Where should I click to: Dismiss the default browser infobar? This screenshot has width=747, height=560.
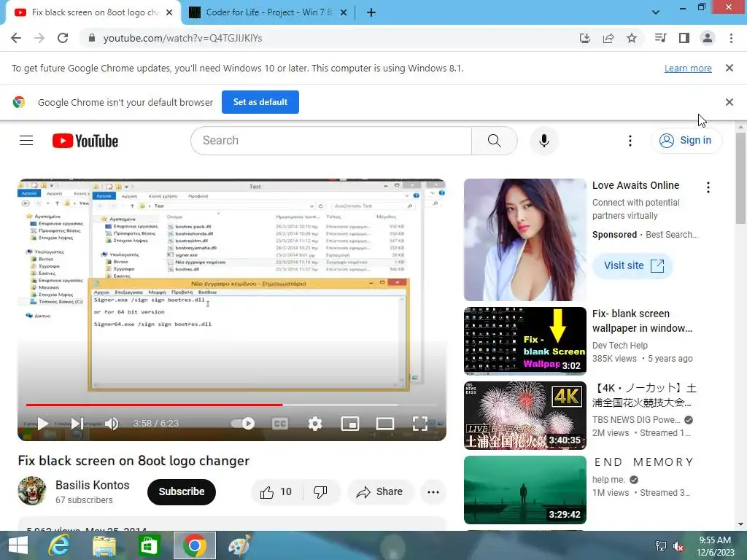[x=729, y=102]
